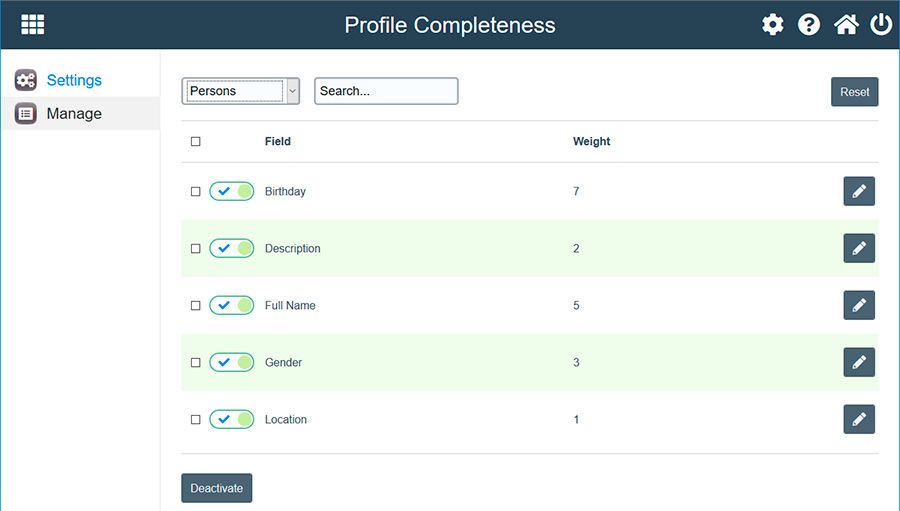900x511 pixels.
Task: Open the apps grid menu icon
Action: coord(33,24)
